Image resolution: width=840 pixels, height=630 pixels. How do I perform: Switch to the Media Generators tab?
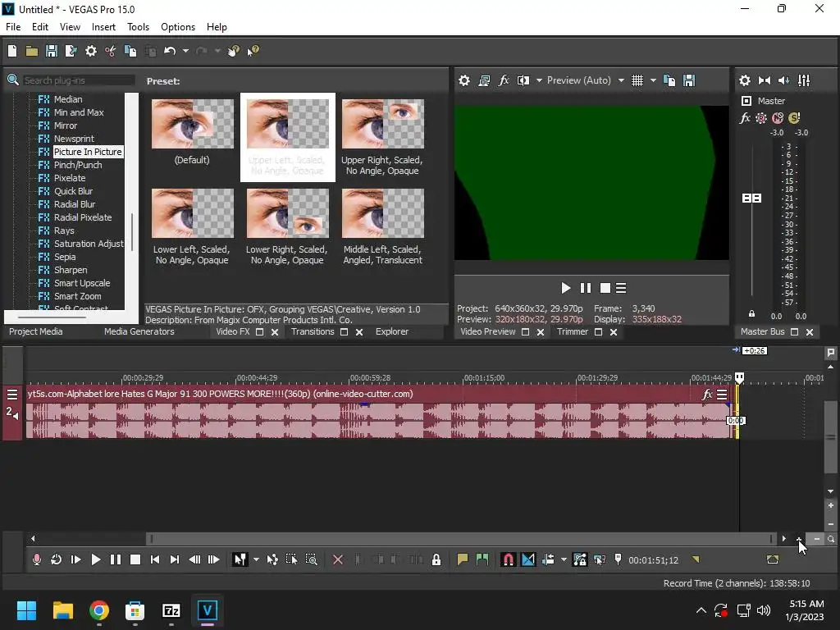[x=139, y=331]
